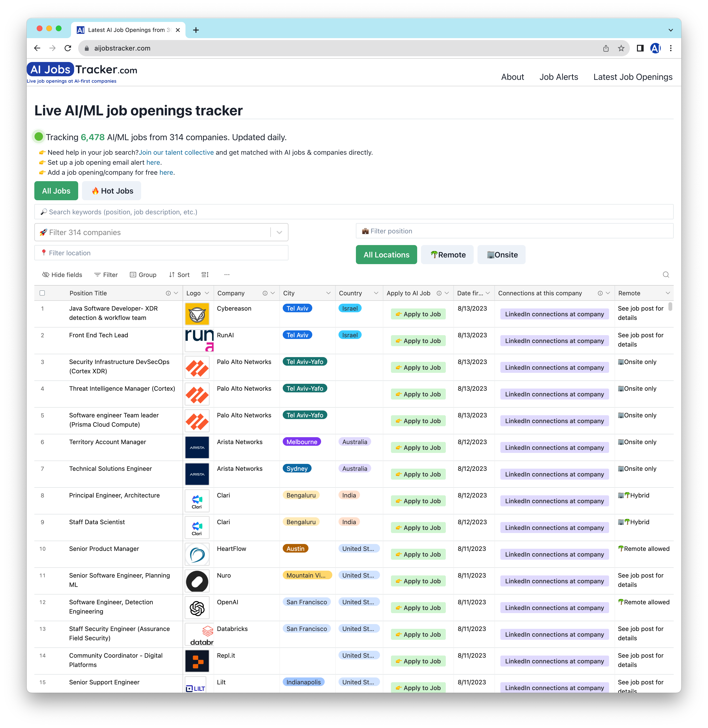708x728 pixels.
Task: Select the All Jobs tab
Action: (56, 191)
